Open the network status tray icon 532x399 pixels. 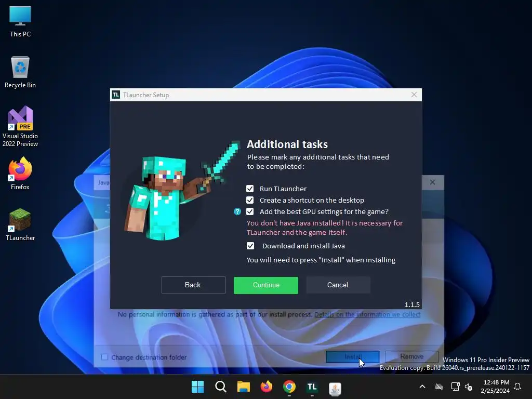click(x=455, y=387)
